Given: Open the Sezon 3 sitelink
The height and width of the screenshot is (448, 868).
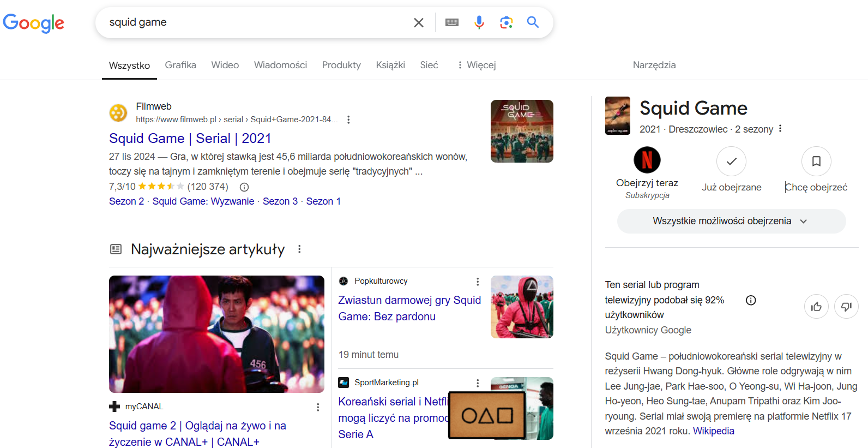Looking at the screenshot, I should [x=280, y=201].
